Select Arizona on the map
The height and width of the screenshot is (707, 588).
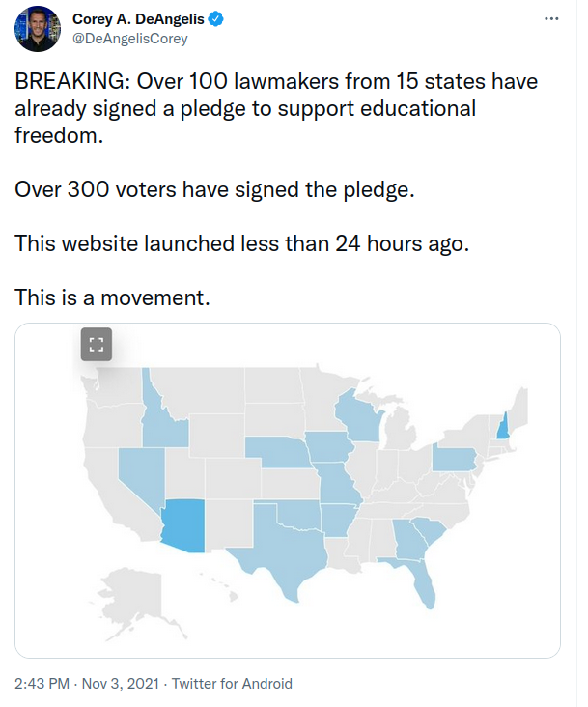185,525
